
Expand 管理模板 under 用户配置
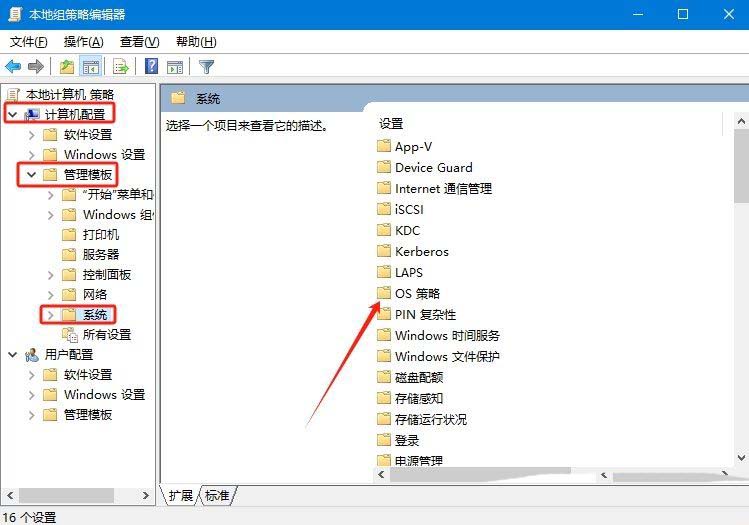[x=32, y=415]
